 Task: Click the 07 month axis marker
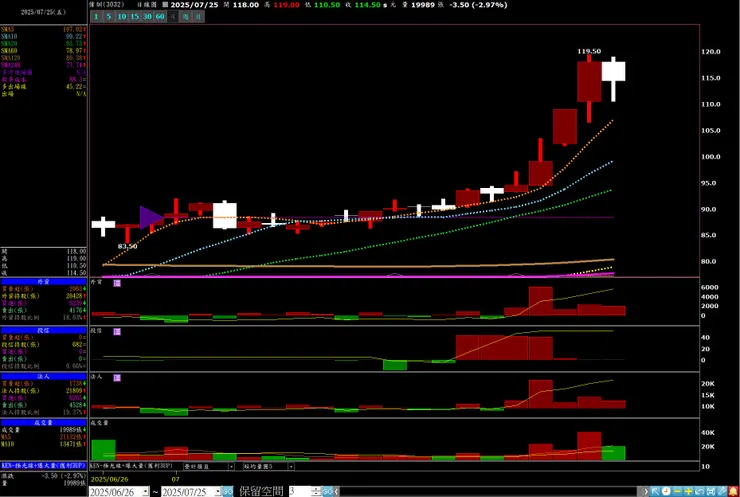(x=176, y=479)
